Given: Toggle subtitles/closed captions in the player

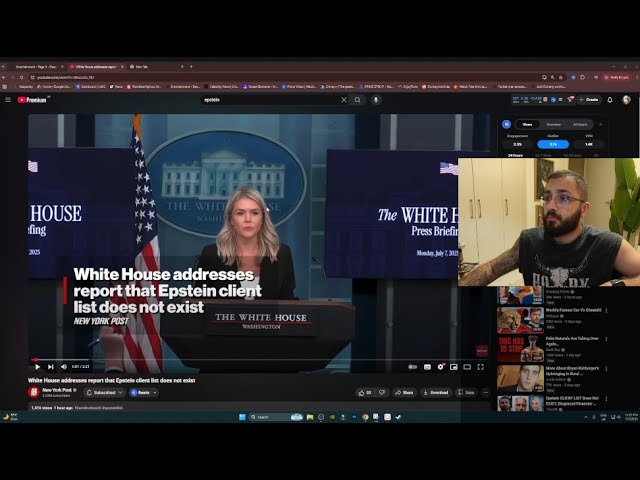Looking at the screenshot, I should tap(427, 367).
